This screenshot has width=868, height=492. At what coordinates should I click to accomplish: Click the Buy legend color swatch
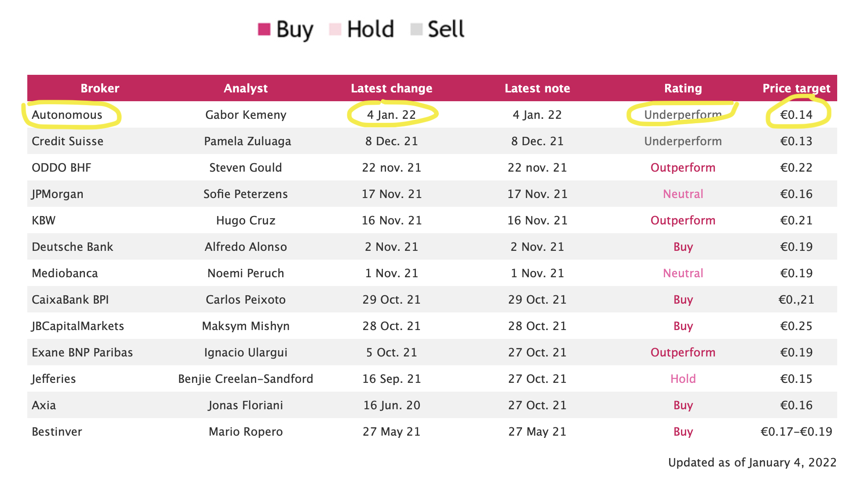(264, 29)
